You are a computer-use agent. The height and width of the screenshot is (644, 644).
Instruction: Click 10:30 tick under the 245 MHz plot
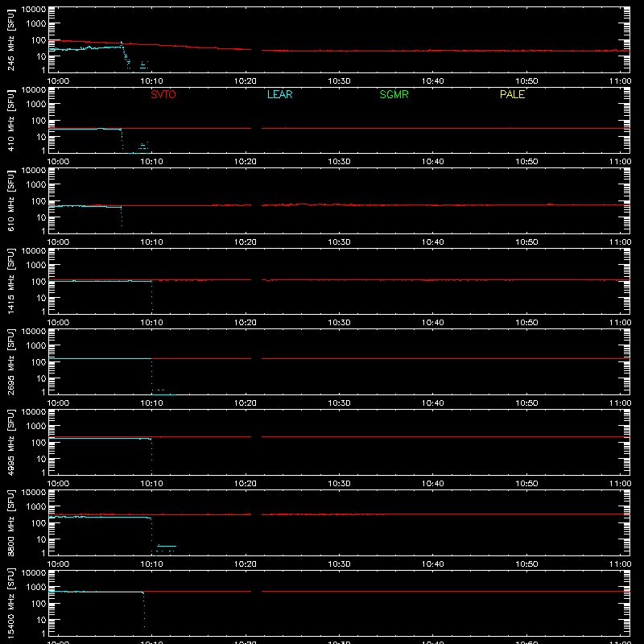339,81
